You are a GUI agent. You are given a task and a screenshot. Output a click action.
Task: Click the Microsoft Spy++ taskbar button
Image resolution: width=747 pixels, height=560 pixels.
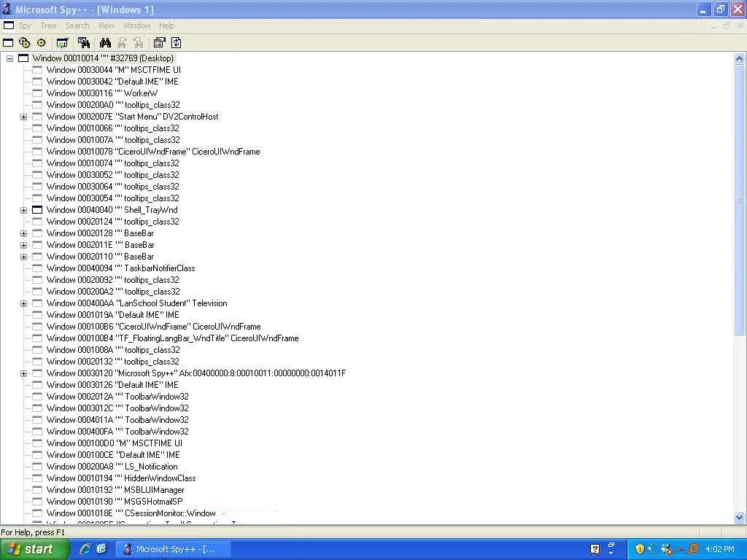[175, 549]
